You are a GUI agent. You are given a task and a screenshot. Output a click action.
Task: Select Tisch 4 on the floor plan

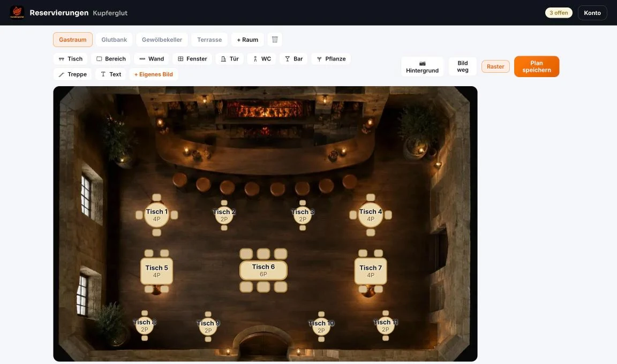tap(370, 215)
